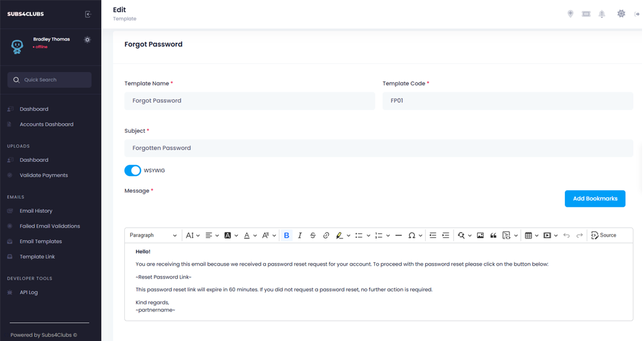Click the logout arrow icon

[637, 14]
